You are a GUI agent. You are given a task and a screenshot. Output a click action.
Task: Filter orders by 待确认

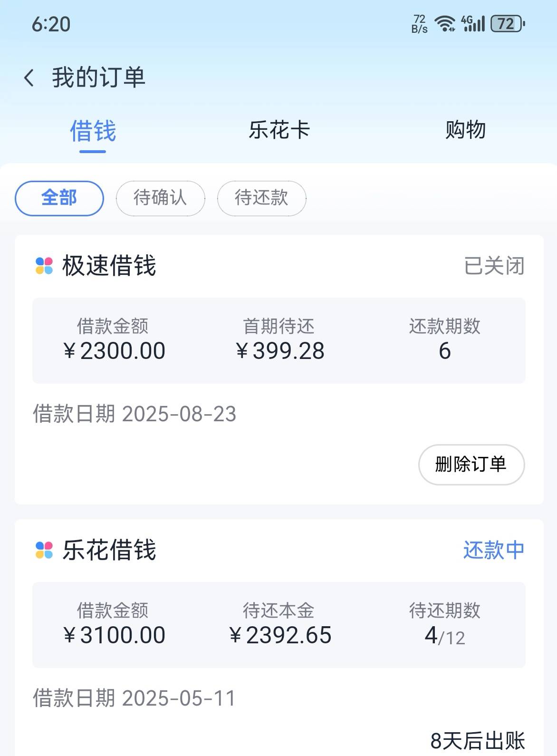161,198
